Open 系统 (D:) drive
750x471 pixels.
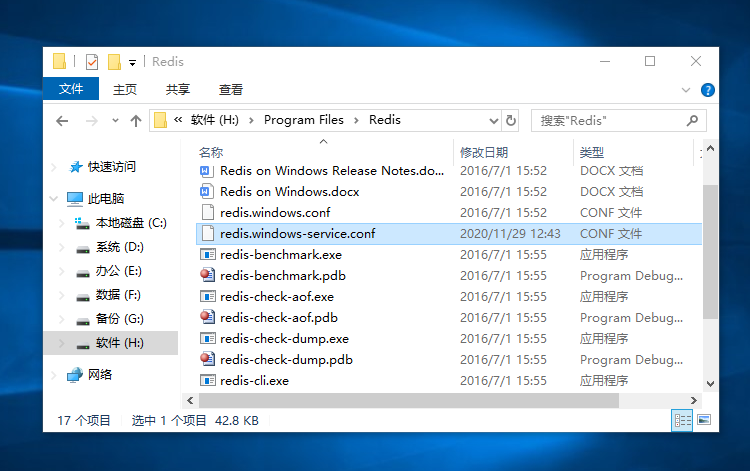tap(120, 247)
